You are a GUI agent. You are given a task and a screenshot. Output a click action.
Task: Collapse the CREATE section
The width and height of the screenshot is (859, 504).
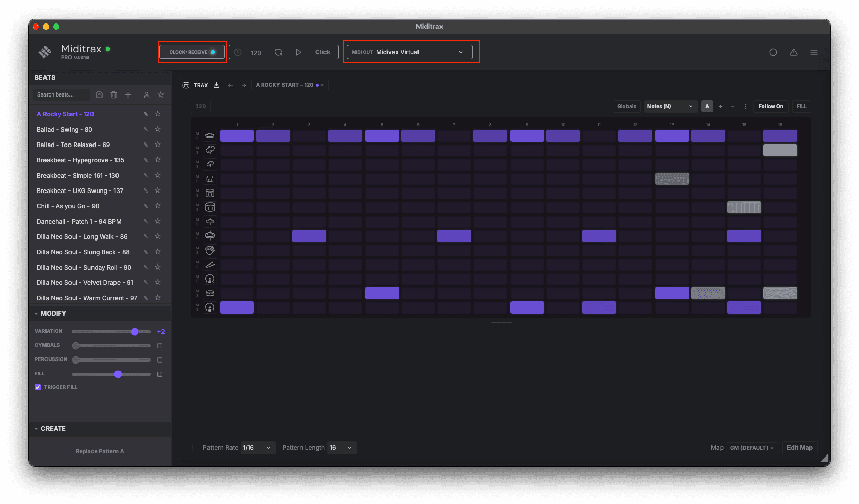(50, 429)
